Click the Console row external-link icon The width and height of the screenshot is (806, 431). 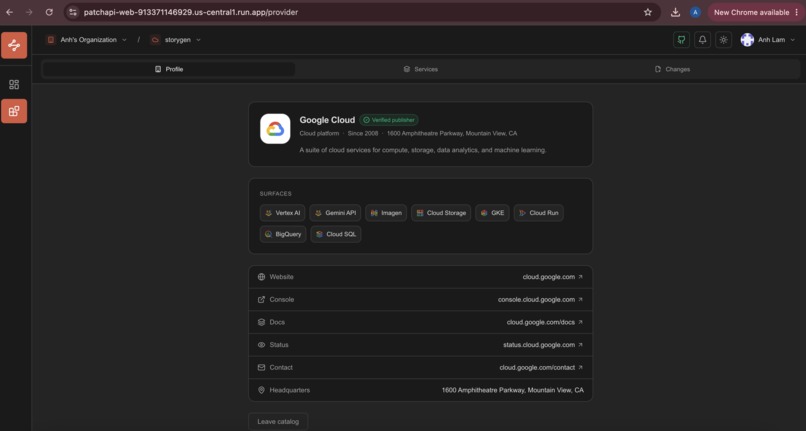261,299
